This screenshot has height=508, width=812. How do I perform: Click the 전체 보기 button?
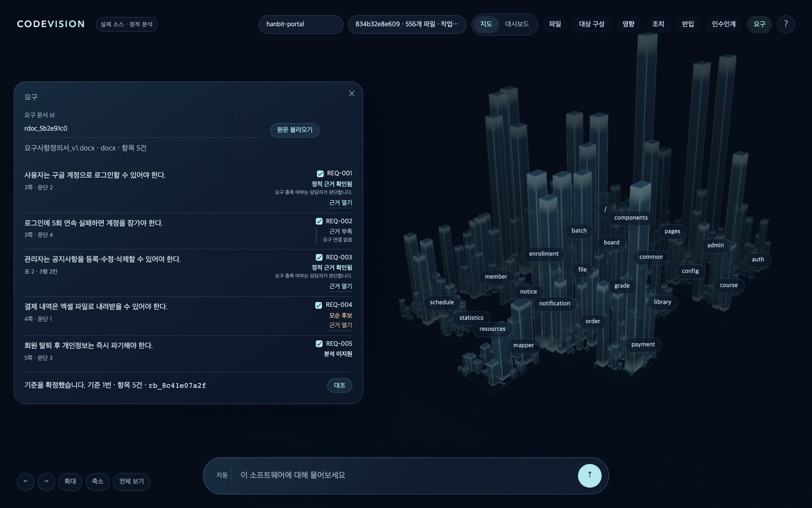[132, 481]
